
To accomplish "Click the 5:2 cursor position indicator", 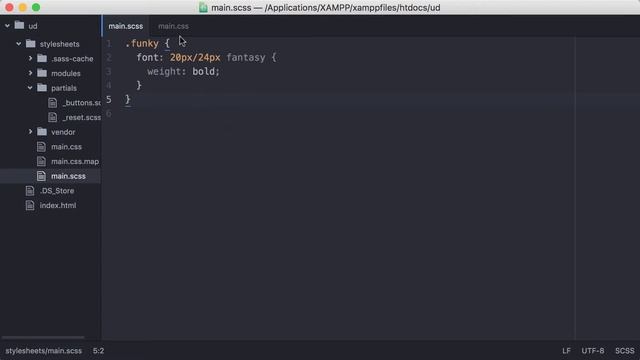I will click(x=98, y=351).
